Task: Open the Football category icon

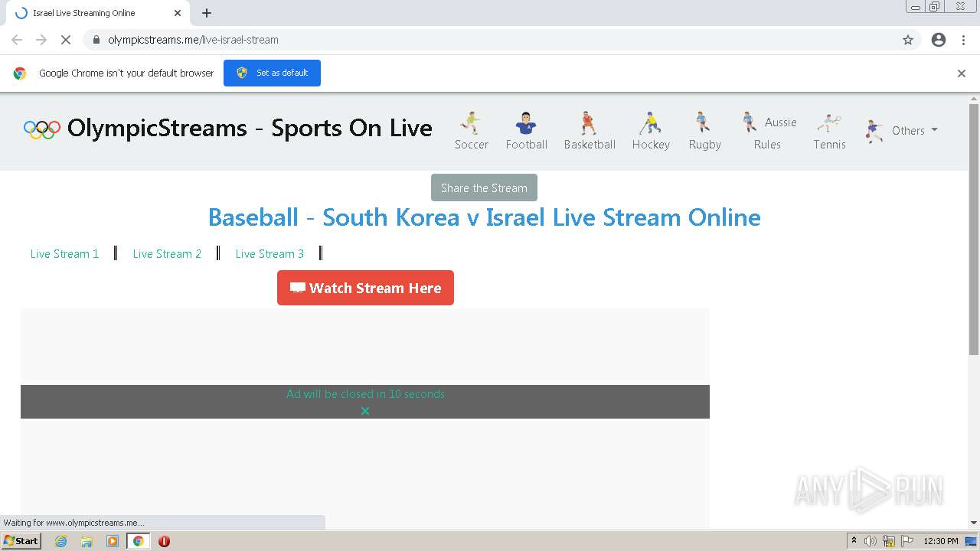Action: tap(526, 122)
